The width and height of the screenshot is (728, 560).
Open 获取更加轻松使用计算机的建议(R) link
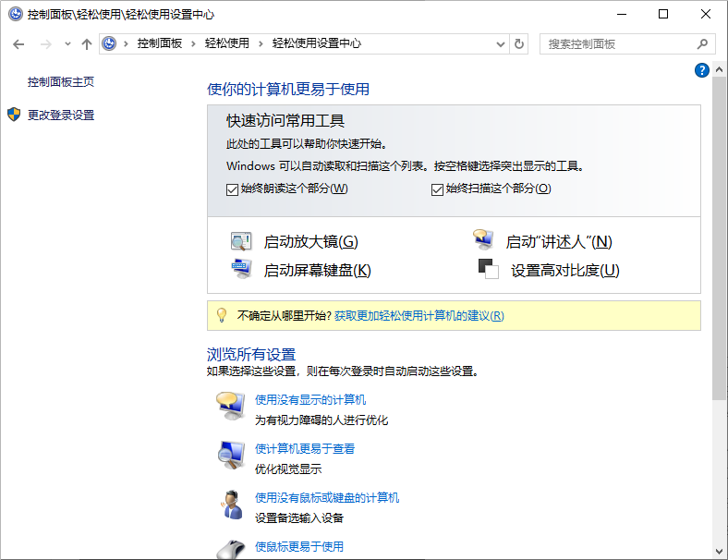pos(419,316)
